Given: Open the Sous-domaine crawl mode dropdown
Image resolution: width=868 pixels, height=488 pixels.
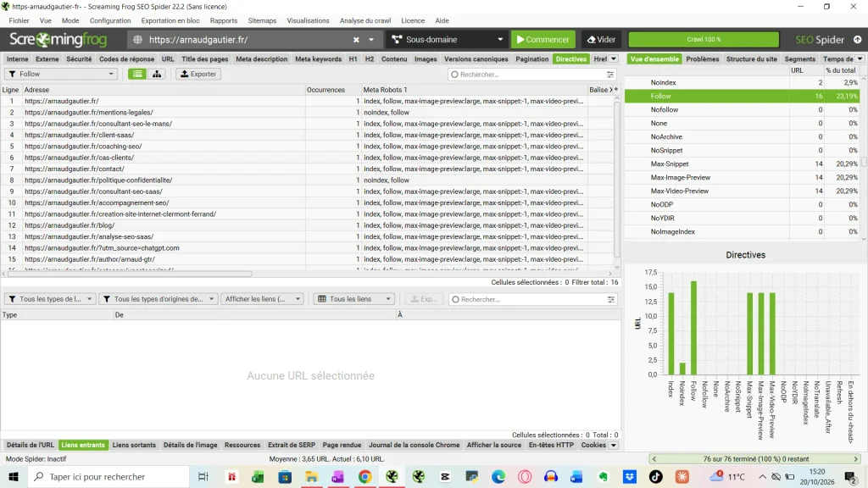Looking at the screenshot, I should point(447,40).
